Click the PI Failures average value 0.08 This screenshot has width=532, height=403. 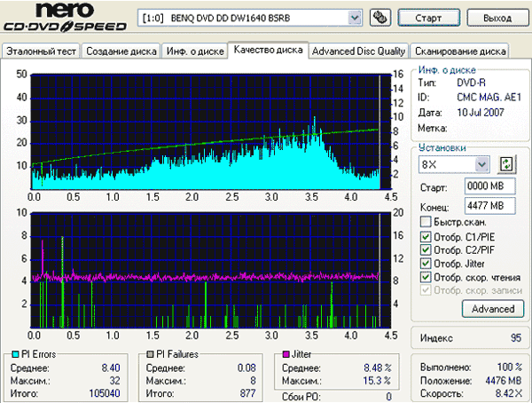click(x=246, y=367)
